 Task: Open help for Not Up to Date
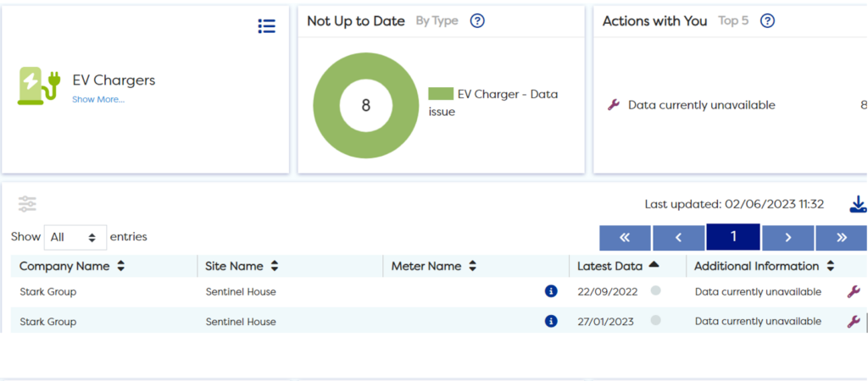coord(477,21)
